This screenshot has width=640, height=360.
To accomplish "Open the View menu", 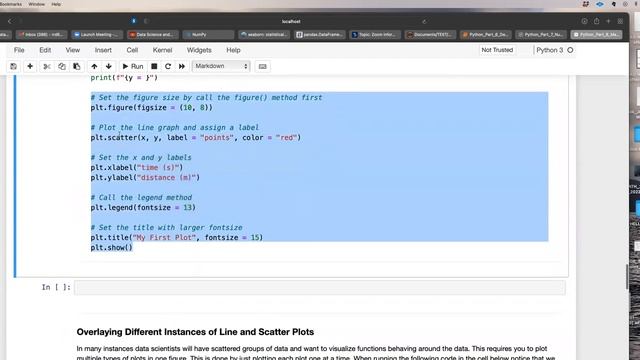I will (x=73, y=50).
